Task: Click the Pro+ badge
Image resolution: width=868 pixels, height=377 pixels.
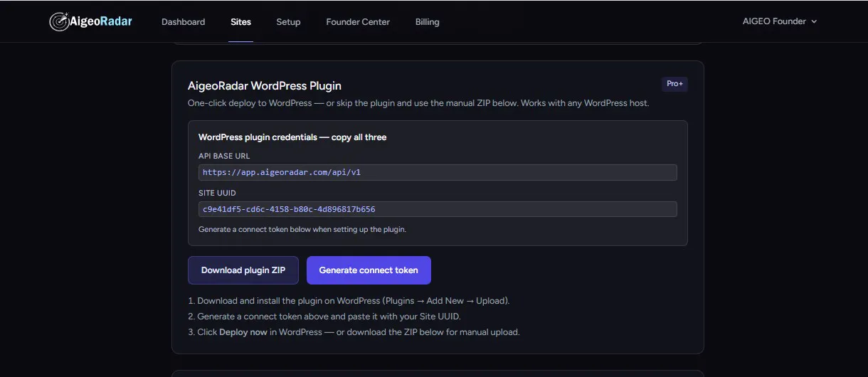Action: point(674,84)
